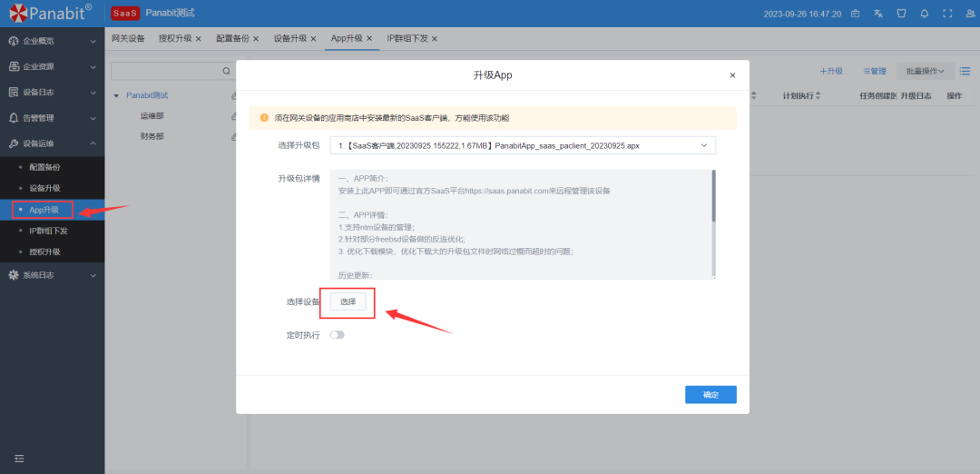The height and width of the screenshot is (474, 980).
Task: Click the 系统日志 gear icon
Action: click(13, 275)
